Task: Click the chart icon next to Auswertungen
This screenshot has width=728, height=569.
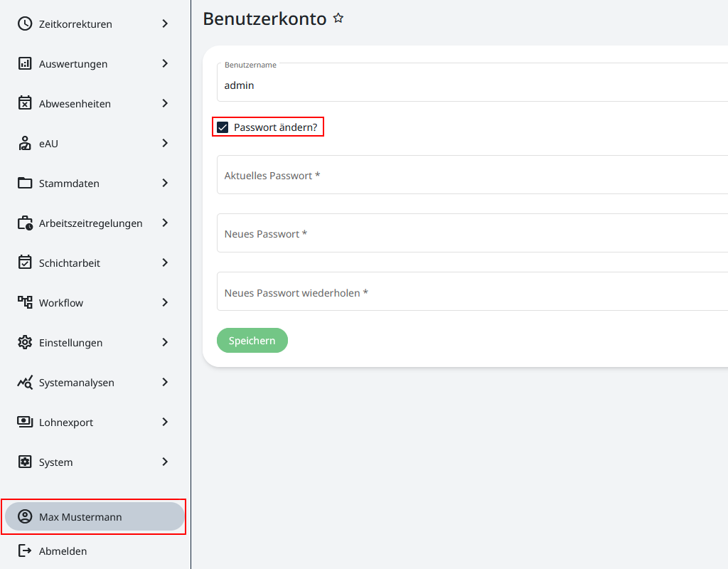Action: 25,63
